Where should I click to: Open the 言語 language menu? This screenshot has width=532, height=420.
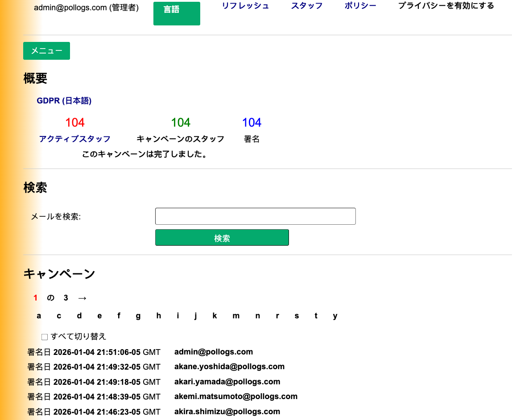177,13
